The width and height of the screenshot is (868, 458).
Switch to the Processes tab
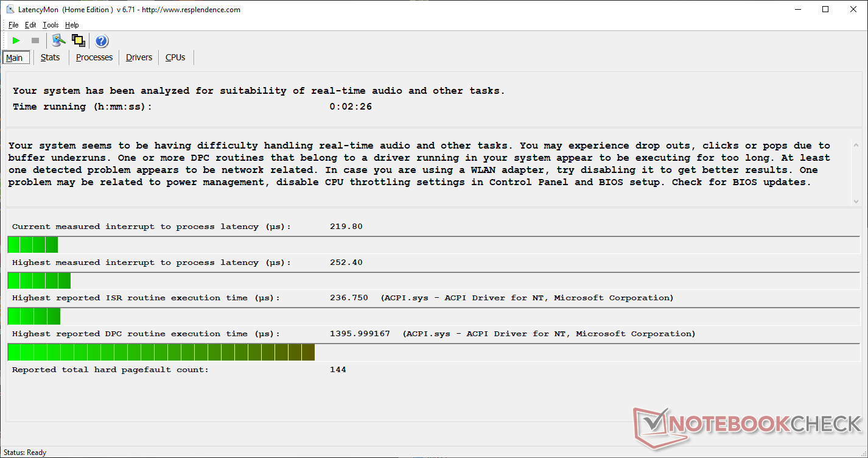(x=94, y=57)
